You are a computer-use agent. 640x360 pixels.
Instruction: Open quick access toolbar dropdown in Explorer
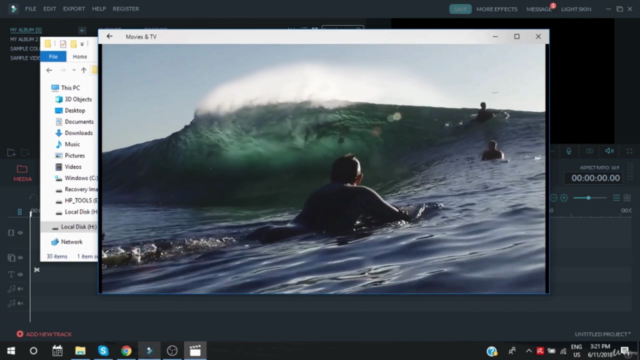pyautogui.click(x=82, y=44)
